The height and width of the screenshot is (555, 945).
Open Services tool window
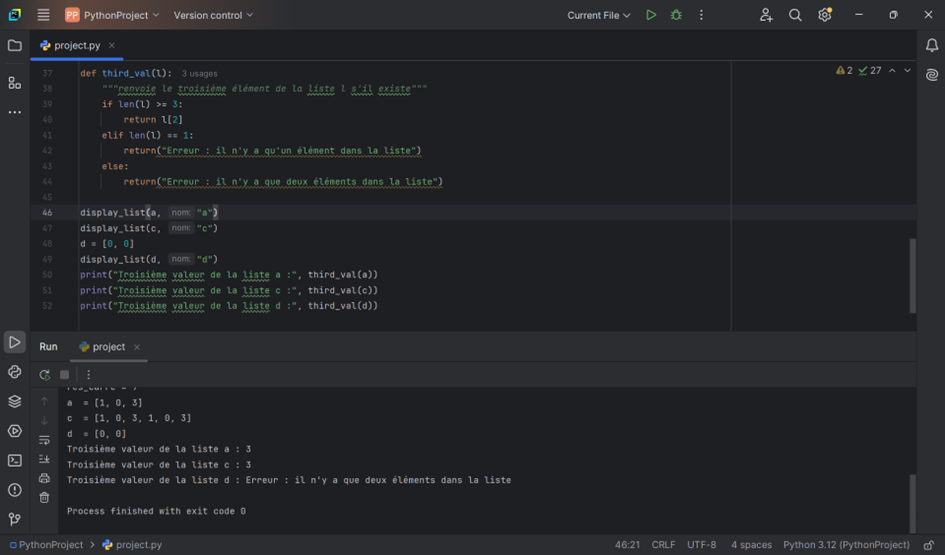(x=14, y=431)
